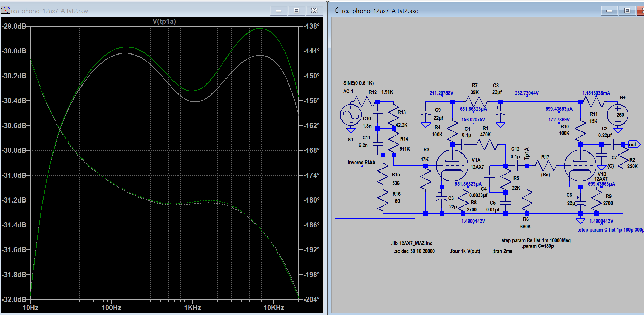The height and width of the screenshot is (315, 644).
Task: Click the SINE(0 0.5 1K) source value
Action: click(x=358, y=83)
